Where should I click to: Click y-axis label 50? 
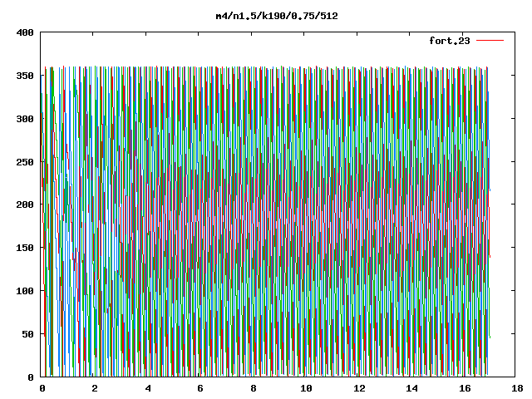28,334
